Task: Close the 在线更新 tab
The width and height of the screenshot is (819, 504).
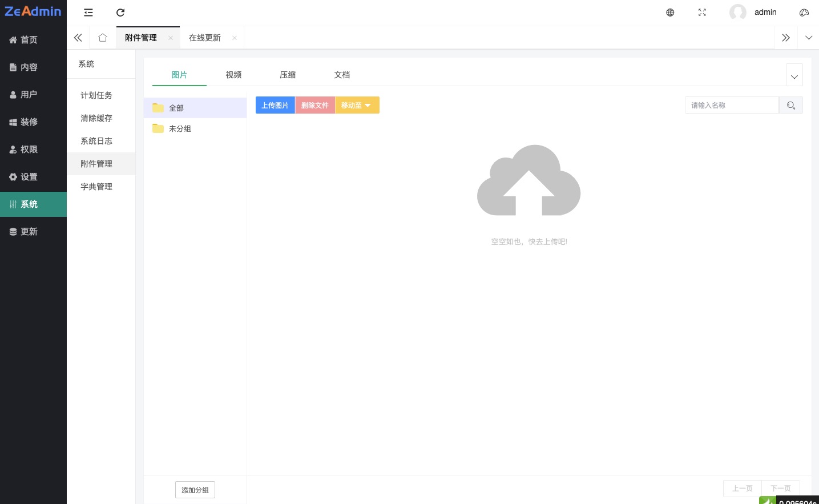Action: coord(235,38)
